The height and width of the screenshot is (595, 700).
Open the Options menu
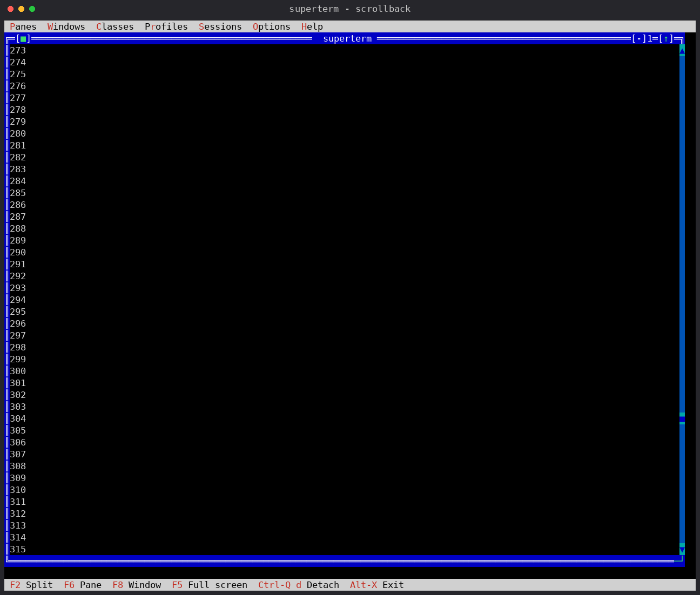(272, 26)
